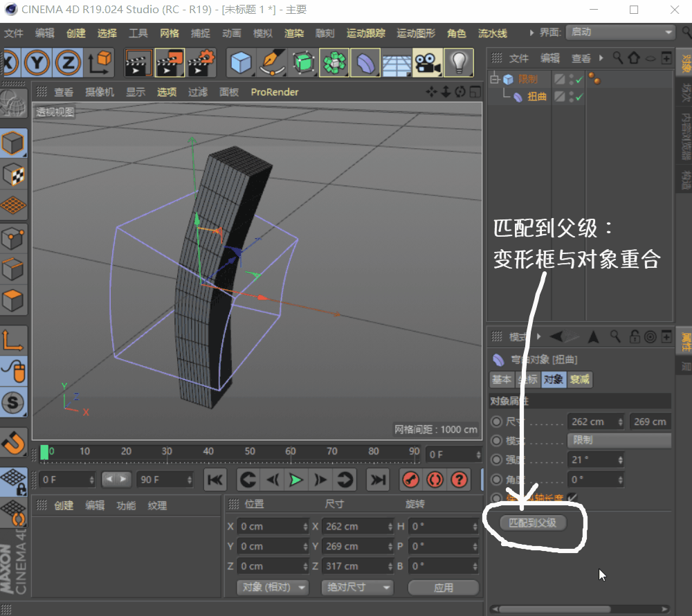This screenshot has height=616, width=692.
Task: Toggle the 保持纵轴长度 checkbox
Action: [x=573, y=498]
